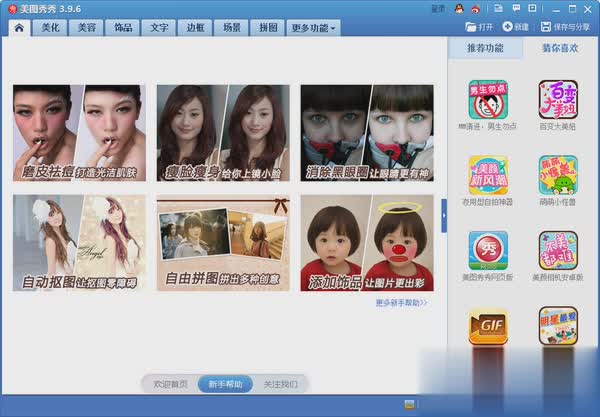Open the 萌萌小怪兽 app icon
The image size is (600, 417).
pyautogui.click(x=558, y=175)
